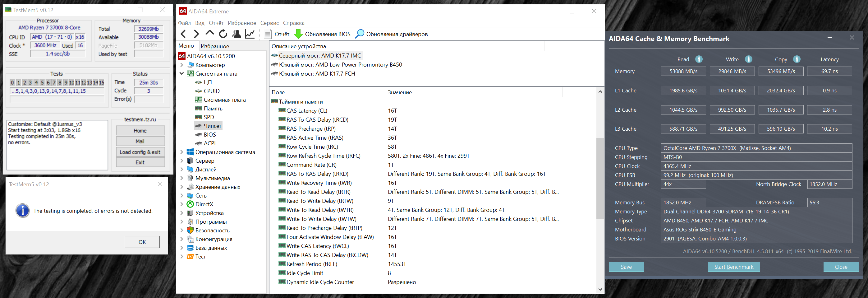Image resolution: width=868 pixels, height=298 pixels.
Task: Select CPUID in the AIDA64 tree
Action: click(x=212, y=91)
